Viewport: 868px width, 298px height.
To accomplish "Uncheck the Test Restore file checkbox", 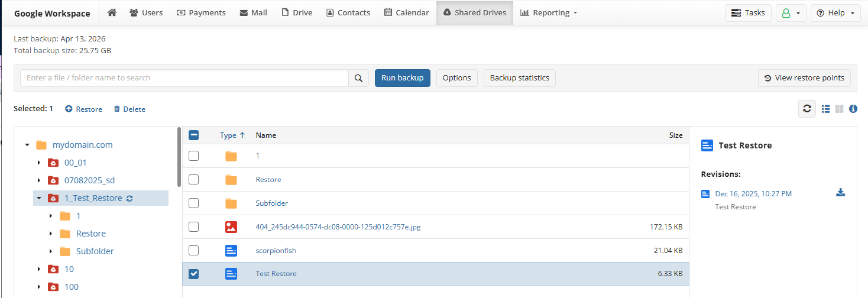I will tap(193, 274).
